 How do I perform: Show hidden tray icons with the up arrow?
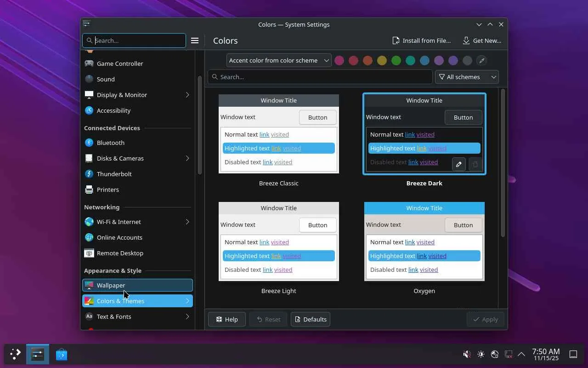click(x=521, y=354)
